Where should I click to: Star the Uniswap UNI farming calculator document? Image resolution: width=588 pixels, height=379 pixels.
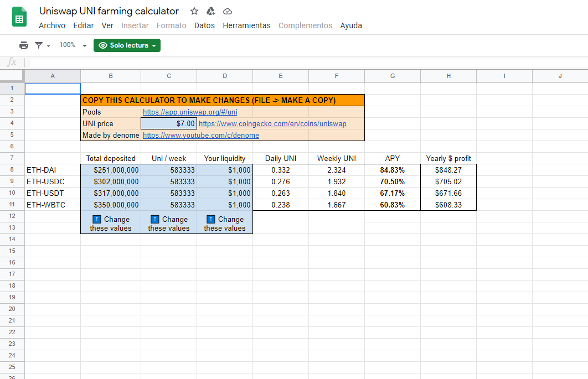[x=194, y=11]
